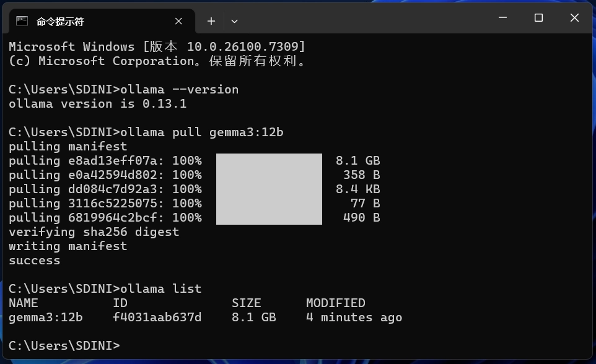Screen dimensions: 596x364
Task: Click the 8.1 GB download size
Action: [357, 161]
